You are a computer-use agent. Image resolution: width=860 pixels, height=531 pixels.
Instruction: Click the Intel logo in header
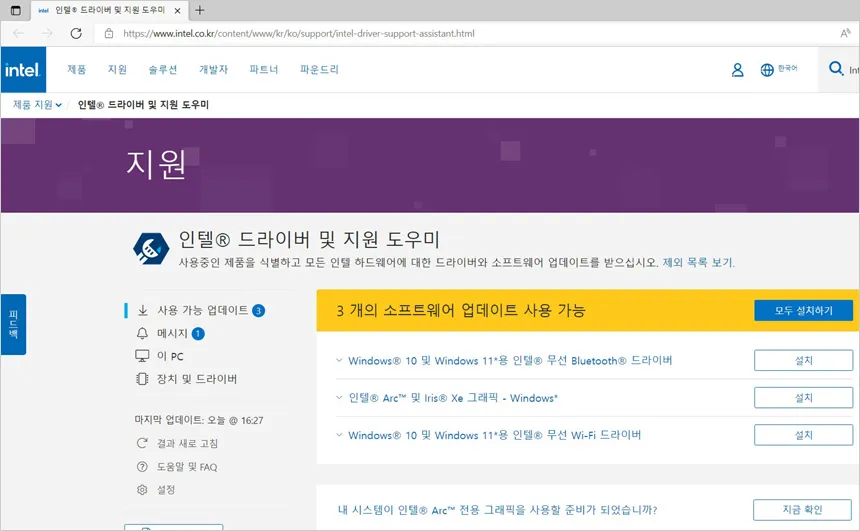pyautogui.click(x=23, y=70)
